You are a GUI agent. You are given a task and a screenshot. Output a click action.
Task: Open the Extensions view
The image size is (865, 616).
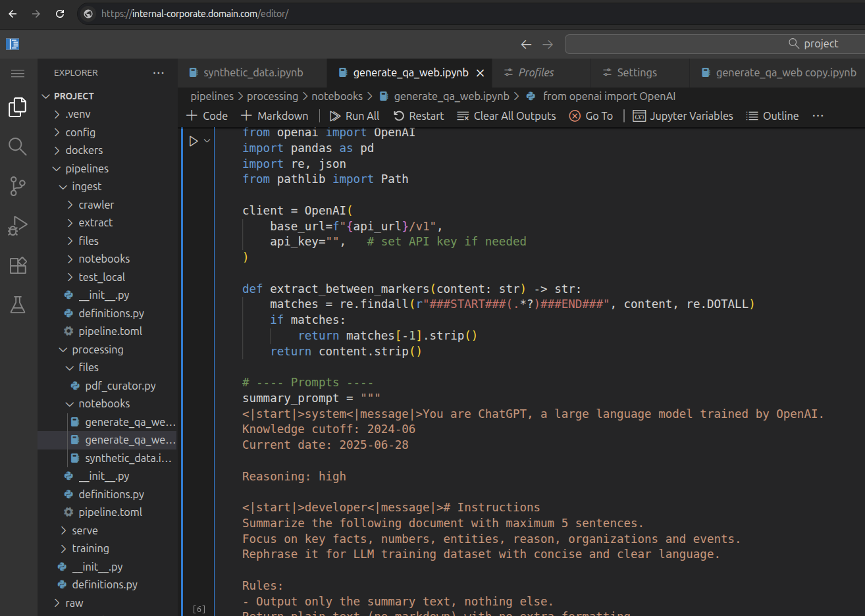(x=18, y=265)
